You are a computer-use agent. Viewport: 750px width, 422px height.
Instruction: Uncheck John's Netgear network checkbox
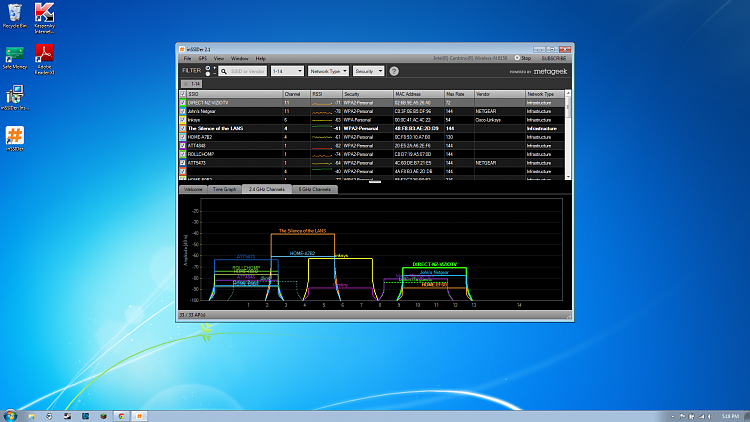coord(182,111)
